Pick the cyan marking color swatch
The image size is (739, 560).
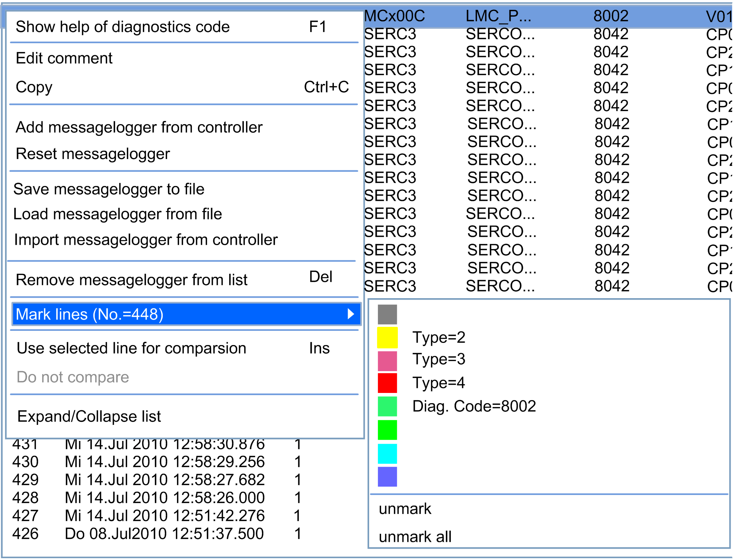point(387,454)
